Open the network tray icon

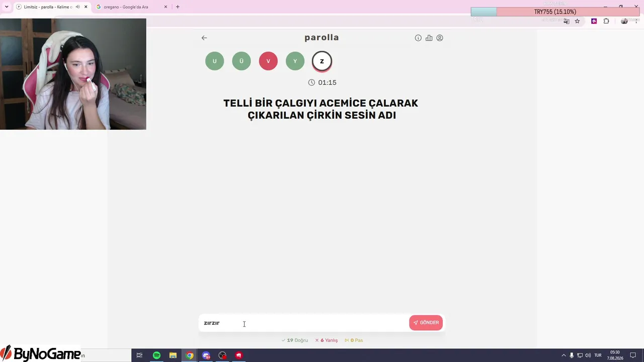pos(580,355)
